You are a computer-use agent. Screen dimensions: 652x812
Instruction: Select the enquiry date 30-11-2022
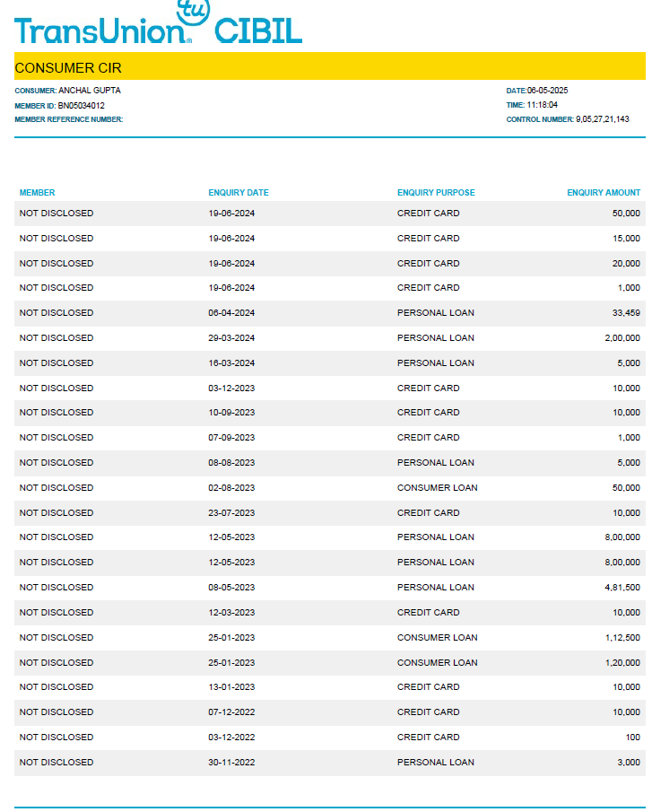(231, 763)
